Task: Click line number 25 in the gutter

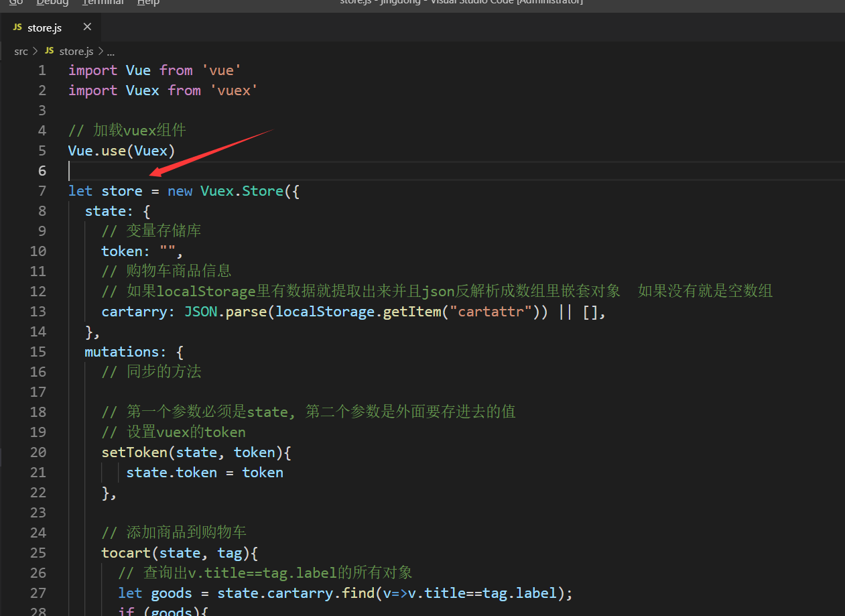Action: 38,553
